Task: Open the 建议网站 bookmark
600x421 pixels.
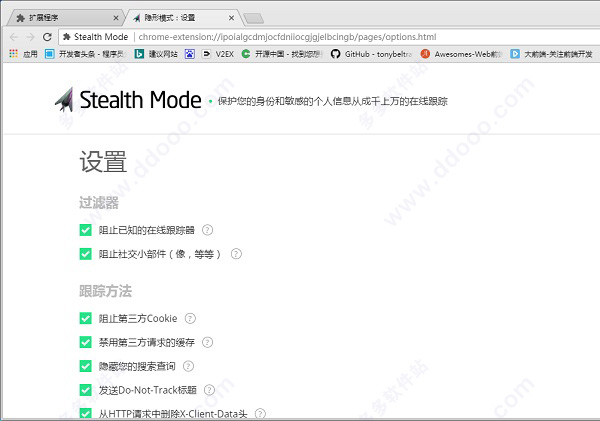Action: point(156,54)
